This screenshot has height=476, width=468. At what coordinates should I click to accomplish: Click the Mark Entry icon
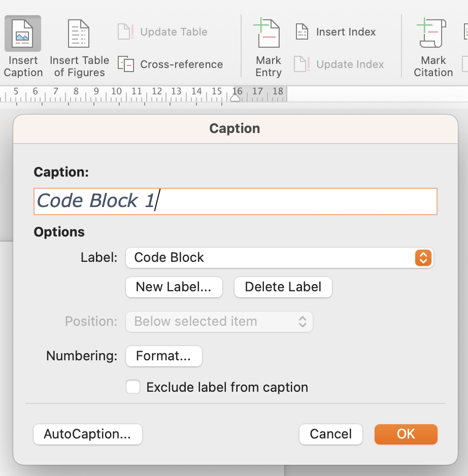click(x=268, y=34)
